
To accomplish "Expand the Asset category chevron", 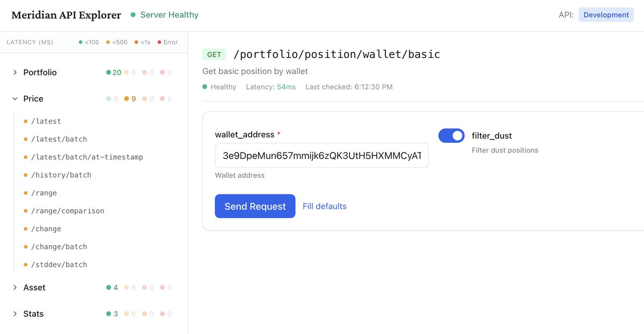I will click(15, 288).
